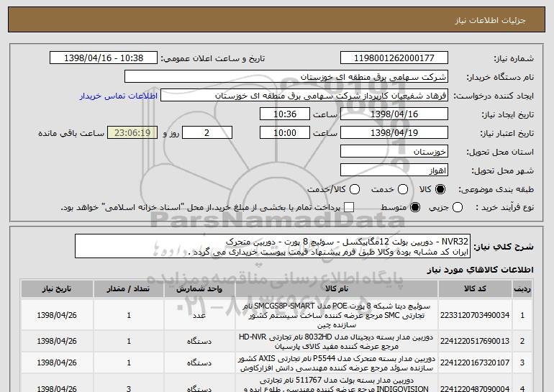Click the request creator field فرهاد شفیعیان
The width and height of the screenshot is (554, 392).
[x=304, y=96]
